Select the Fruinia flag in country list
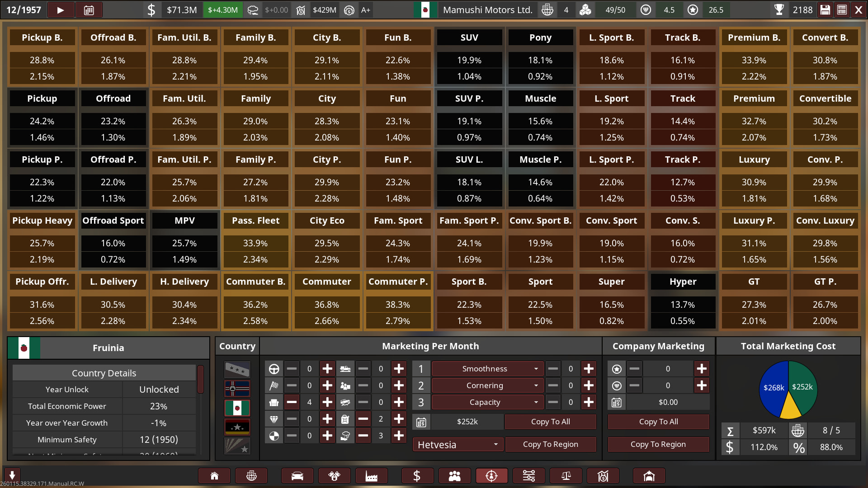The width and height of the screenshot is (868, 488). (237, 408)
